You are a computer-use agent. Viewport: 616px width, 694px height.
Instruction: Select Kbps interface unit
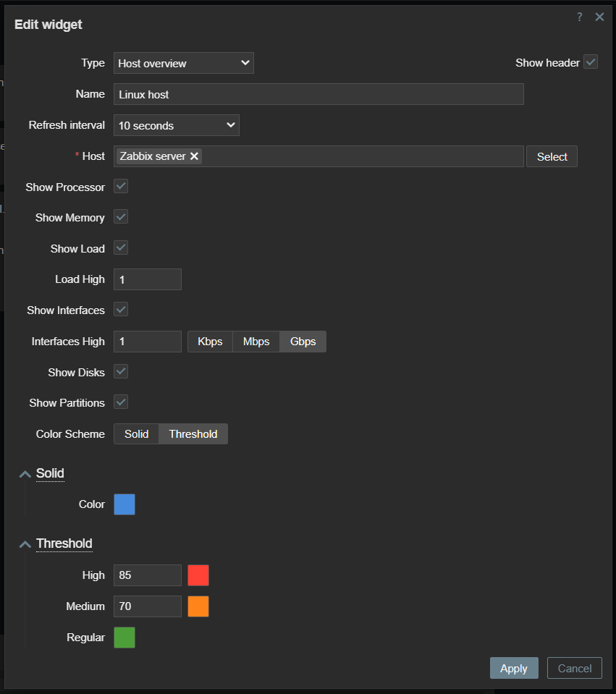(210, 342)
